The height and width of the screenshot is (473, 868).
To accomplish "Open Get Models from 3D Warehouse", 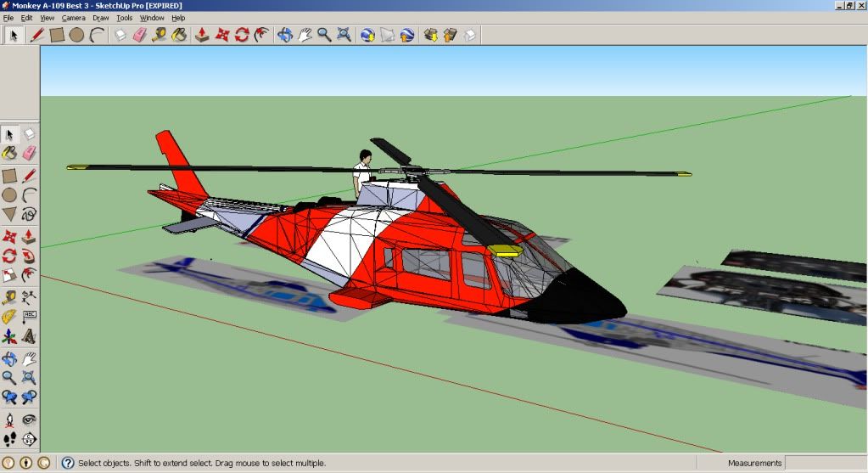I will 431,35.
